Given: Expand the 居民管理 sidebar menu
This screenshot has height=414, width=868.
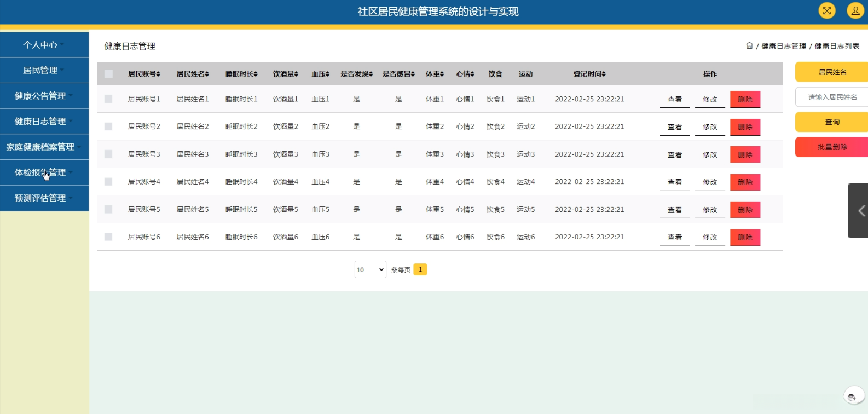Looking at the screenshot, I should [x=44, y=70].
